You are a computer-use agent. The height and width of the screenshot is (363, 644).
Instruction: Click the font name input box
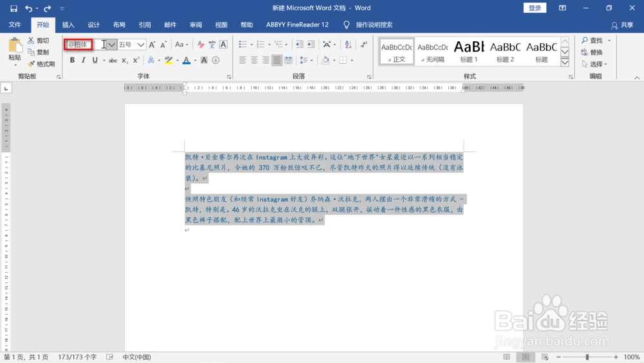tap(86, 44)
